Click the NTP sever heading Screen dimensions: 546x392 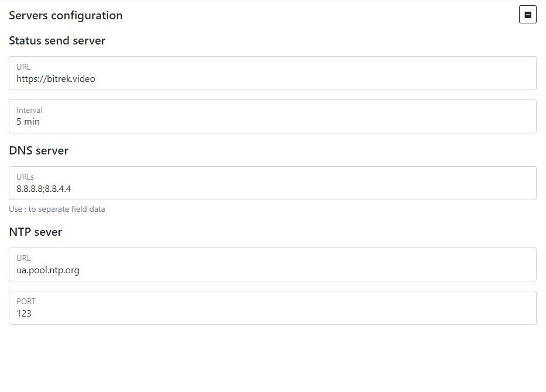pos(35,232)
